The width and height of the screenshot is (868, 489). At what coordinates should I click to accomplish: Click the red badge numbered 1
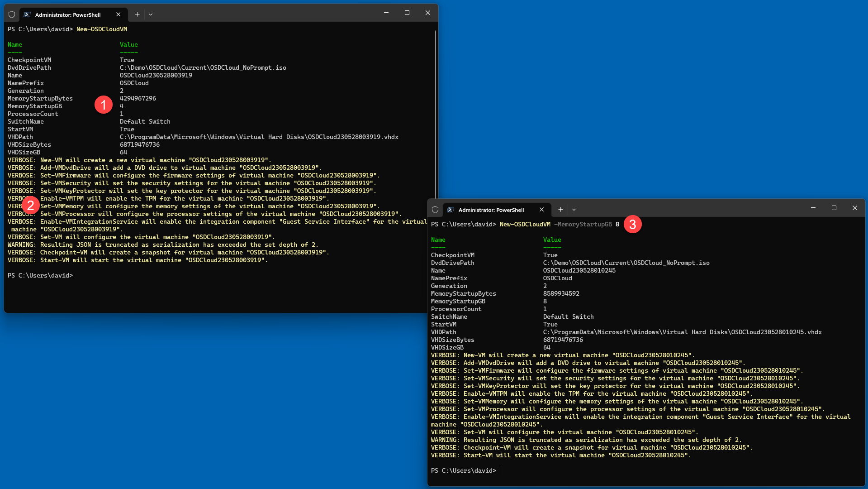click(104, 105)
